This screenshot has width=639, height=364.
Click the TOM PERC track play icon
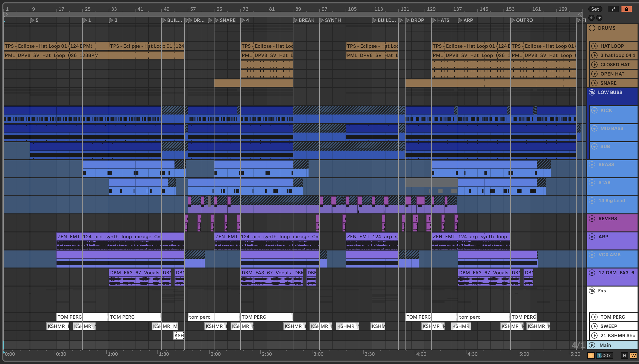point(594,317)
